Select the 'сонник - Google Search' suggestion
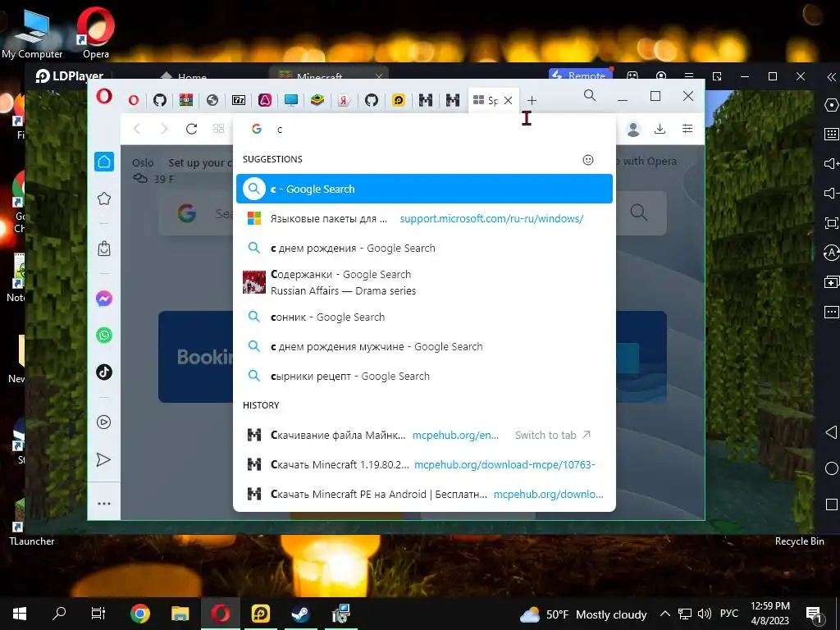Viewport: 840px width, 630px height. [424, 317]
